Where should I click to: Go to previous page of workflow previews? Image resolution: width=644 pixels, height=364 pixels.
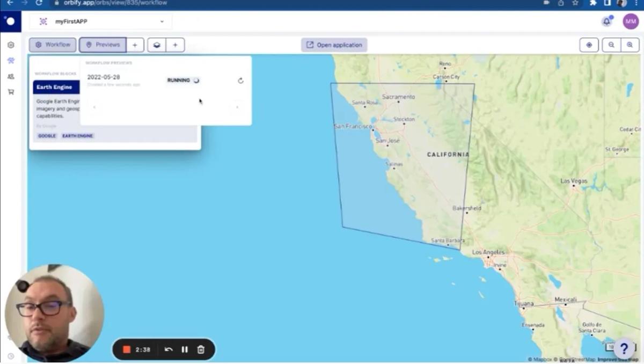click(x=94, y=107)
